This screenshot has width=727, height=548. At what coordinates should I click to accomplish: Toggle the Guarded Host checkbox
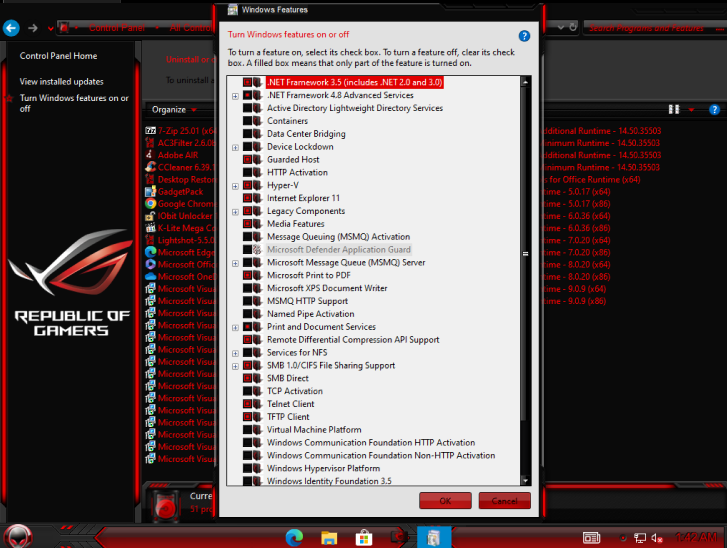click(x=248, y=159)
